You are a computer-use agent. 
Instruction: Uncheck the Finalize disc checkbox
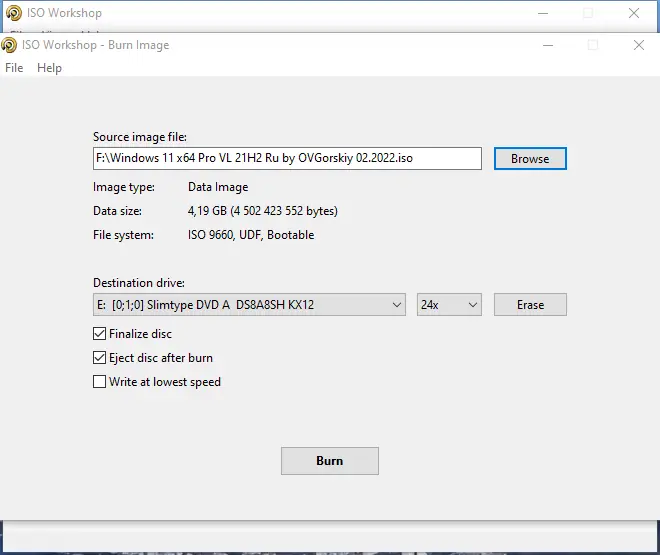(99, 334)
